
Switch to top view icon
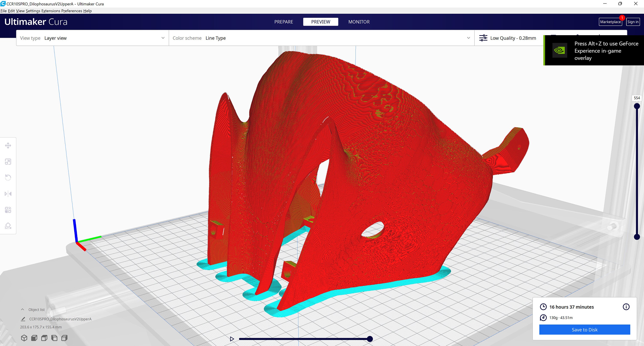[44, 338]
